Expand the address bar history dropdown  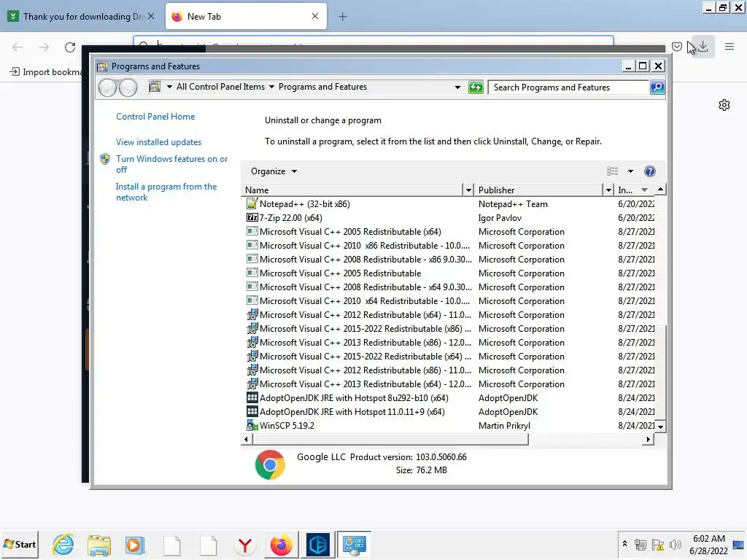point(457,87)
